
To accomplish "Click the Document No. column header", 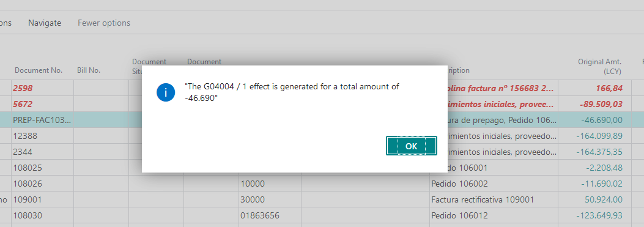I will point(39,70).
